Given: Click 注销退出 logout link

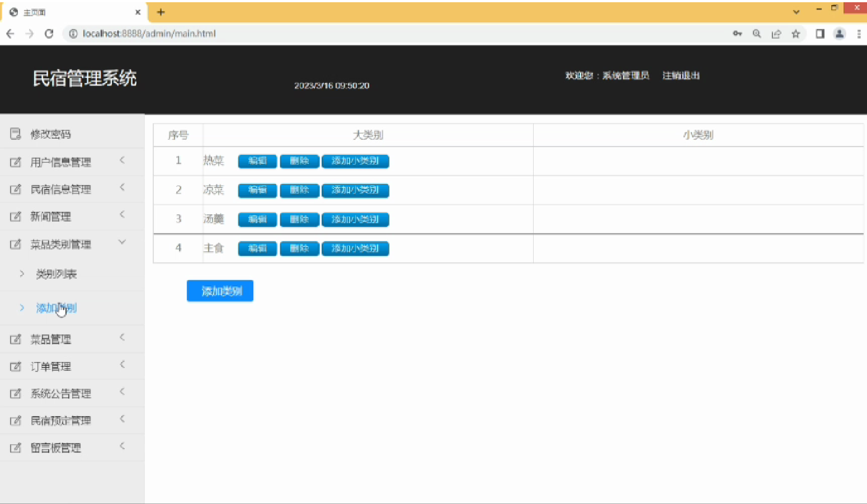Looking at the screenshot, I should (x=681, y=76).
